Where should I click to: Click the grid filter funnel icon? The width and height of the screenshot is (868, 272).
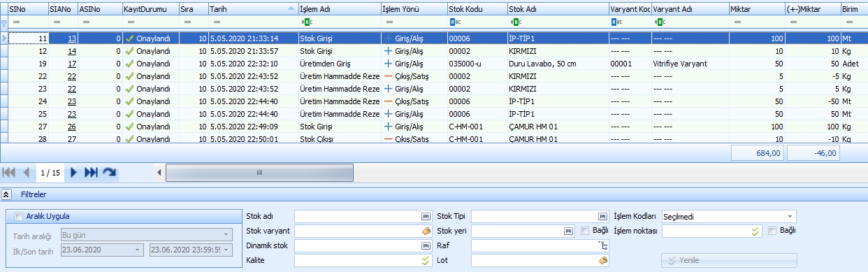(3, 23)
